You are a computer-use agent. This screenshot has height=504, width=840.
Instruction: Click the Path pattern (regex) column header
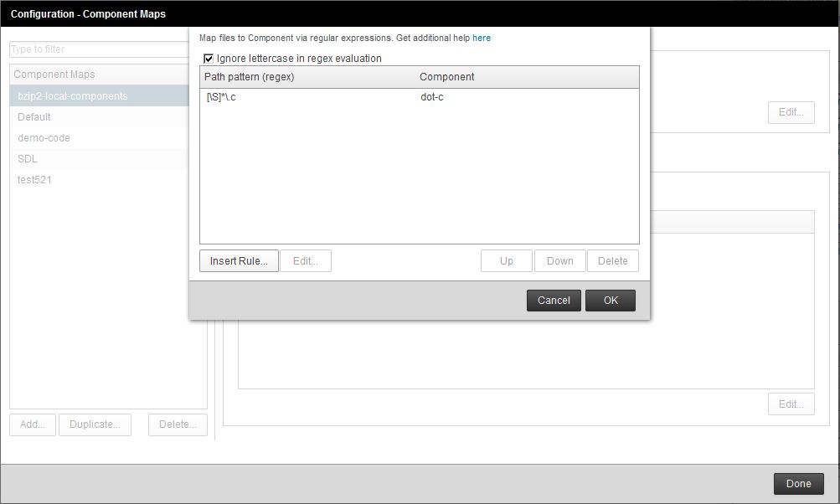click(309, 77)
